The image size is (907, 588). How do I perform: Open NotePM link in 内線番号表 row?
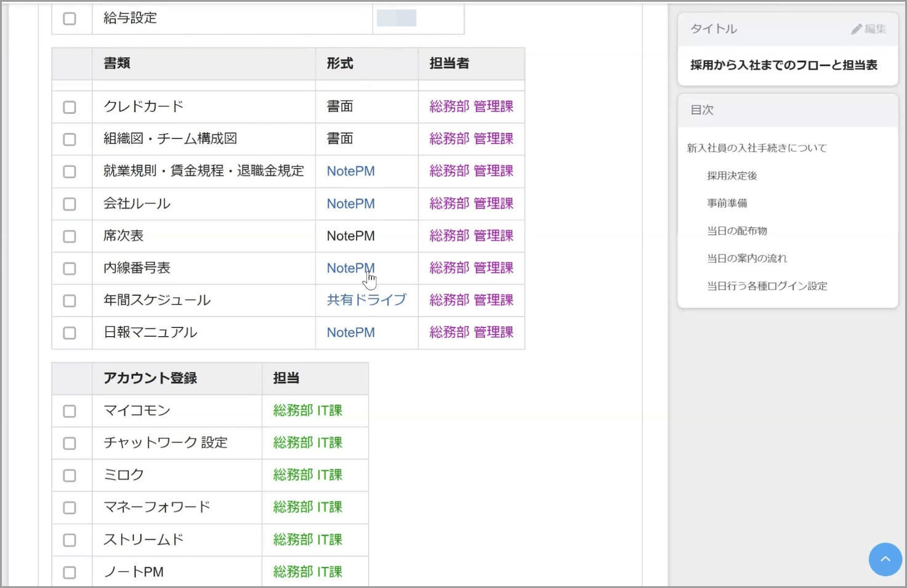click(350, 268)
